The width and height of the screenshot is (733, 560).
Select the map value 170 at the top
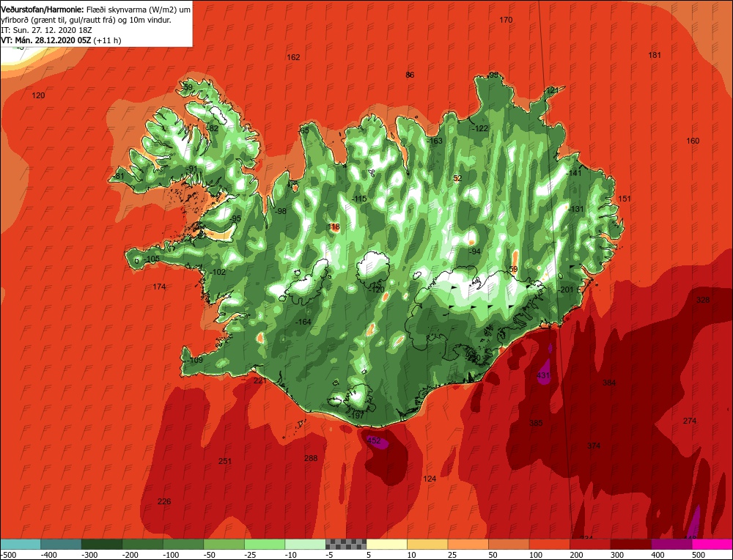pyautogui.click(x=506, y=20)
